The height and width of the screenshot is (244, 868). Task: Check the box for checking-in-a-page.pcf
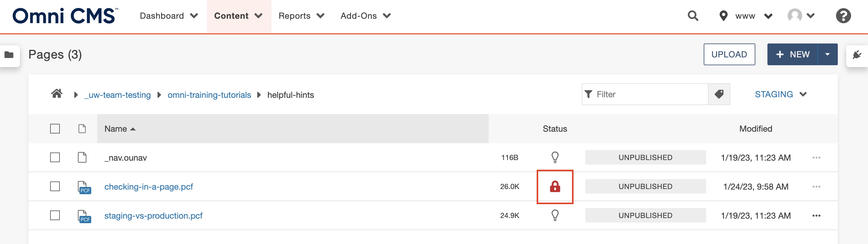55,186
